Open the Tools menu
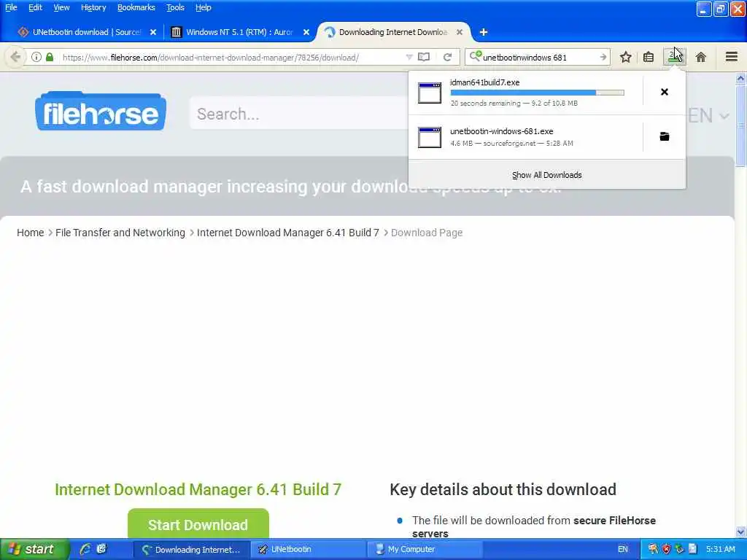This screenshot has height=560, width=747. [x=175, y=7]
